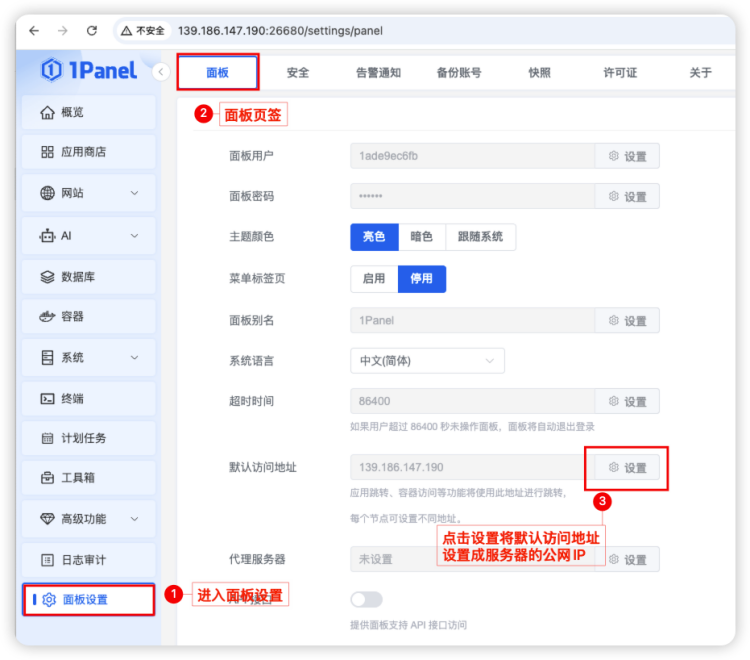The image size is (750, 660).
Task: Toggle the API interface switch
Action: tap(366, 599)
